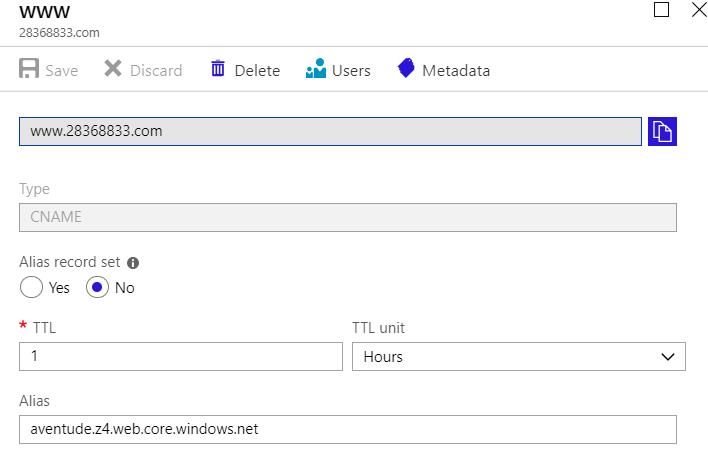Choose the Metadata label in the toolbar
Image resolution: width=708 pixels, height=471 pixels.
tap(456, 71)
